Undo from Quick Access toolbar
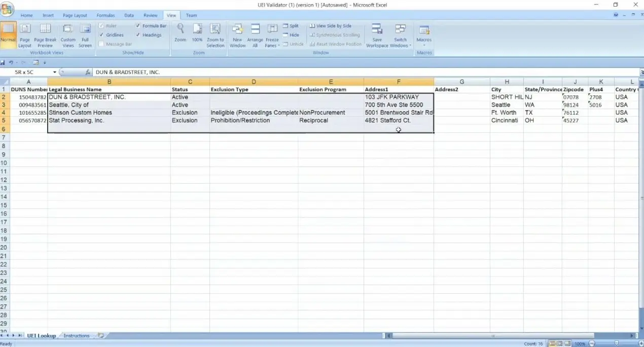Viewport: 644px width, 347px height. pyautogui.click(x=11, y=62)
